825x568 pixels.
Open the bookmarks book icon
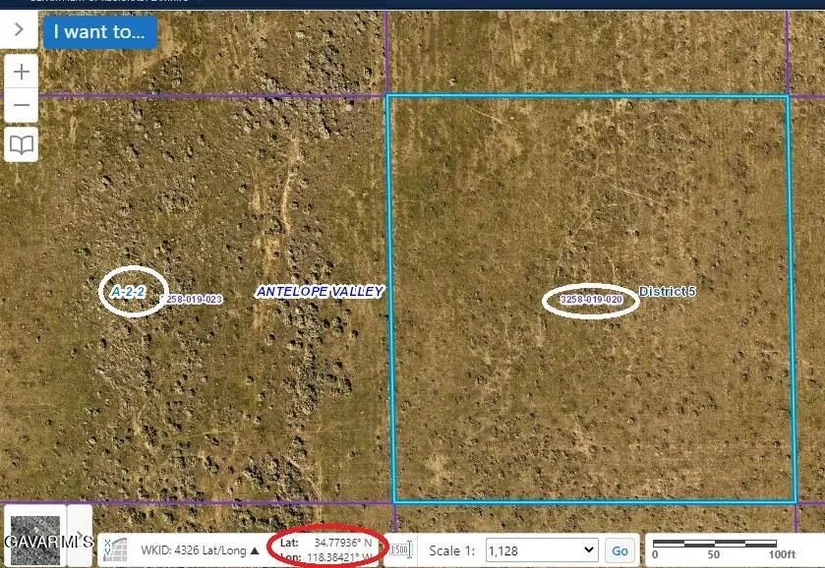coord(22,145)
